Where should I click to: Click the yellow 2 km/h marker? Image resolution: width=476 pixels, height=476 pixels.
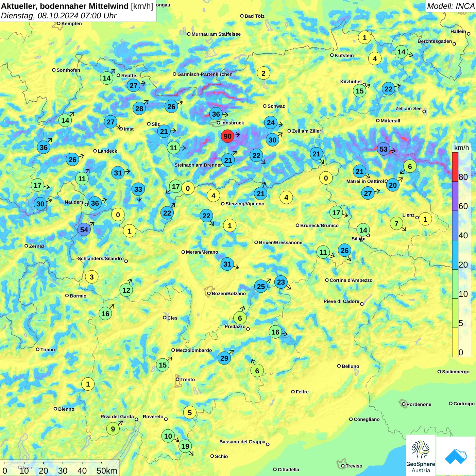point(263,73)
